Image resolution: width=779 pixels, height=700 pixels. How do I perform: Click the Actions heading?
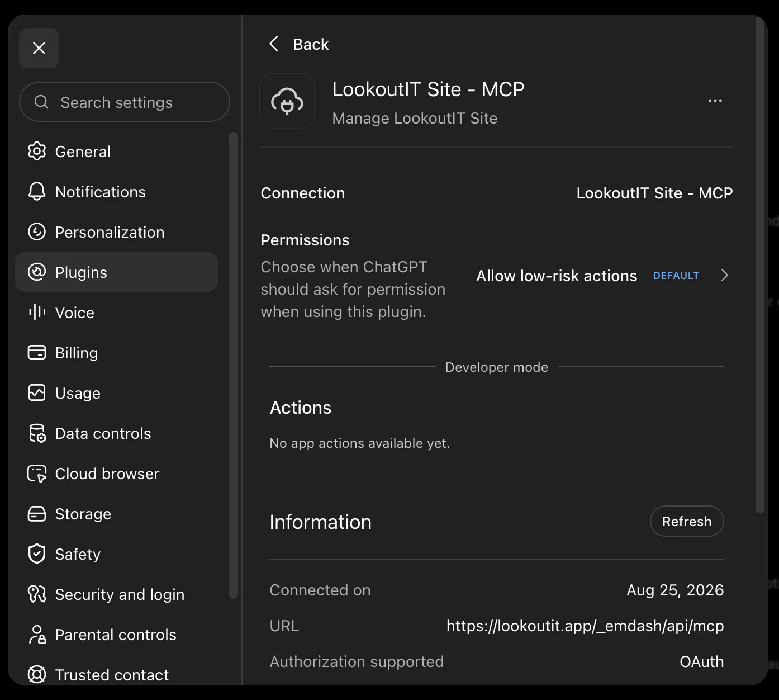coord(301,408)
